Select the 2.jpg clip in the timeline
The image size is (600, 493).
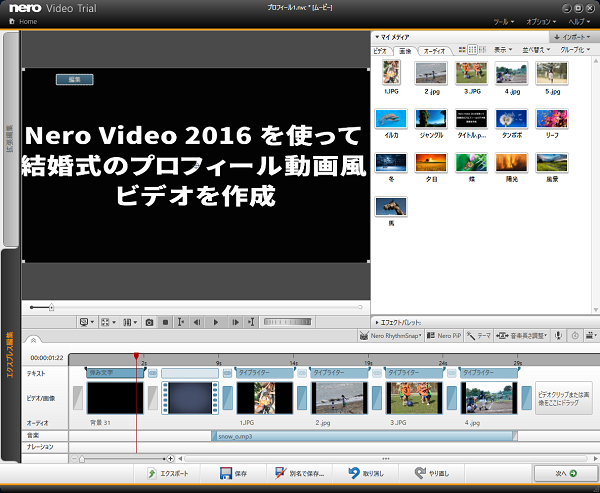339,398
